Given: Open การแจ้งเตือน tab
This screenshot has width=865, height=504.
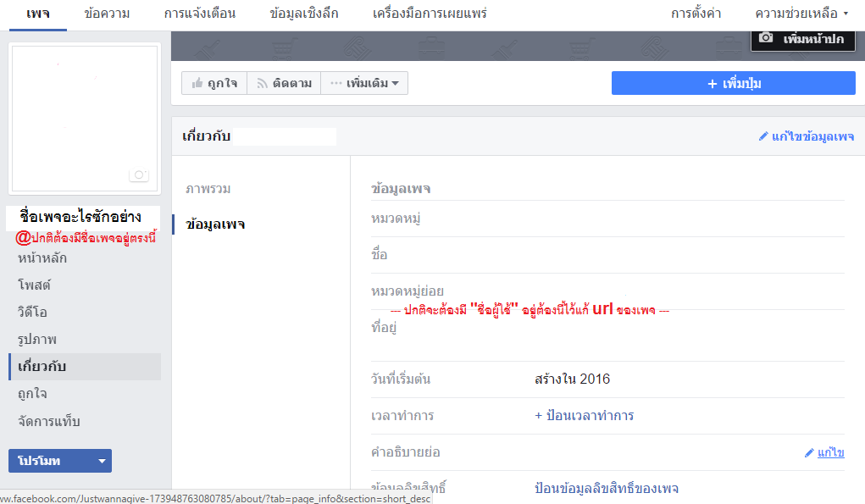Looking at the screenshot, I should click(x=200, y=14).
